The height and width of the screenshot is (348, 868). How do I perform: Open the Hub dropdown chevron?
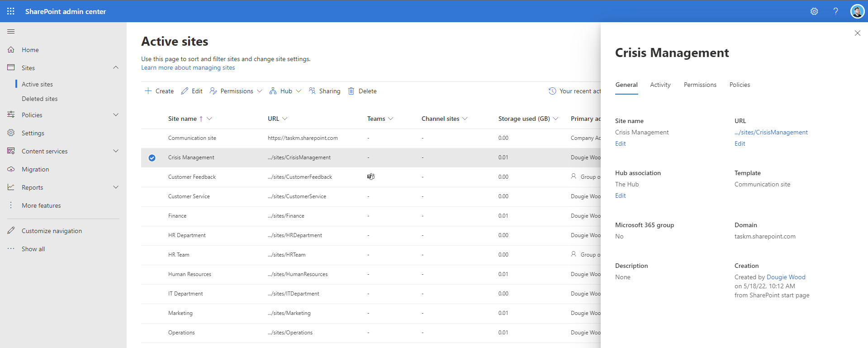(x=299, y=91)
